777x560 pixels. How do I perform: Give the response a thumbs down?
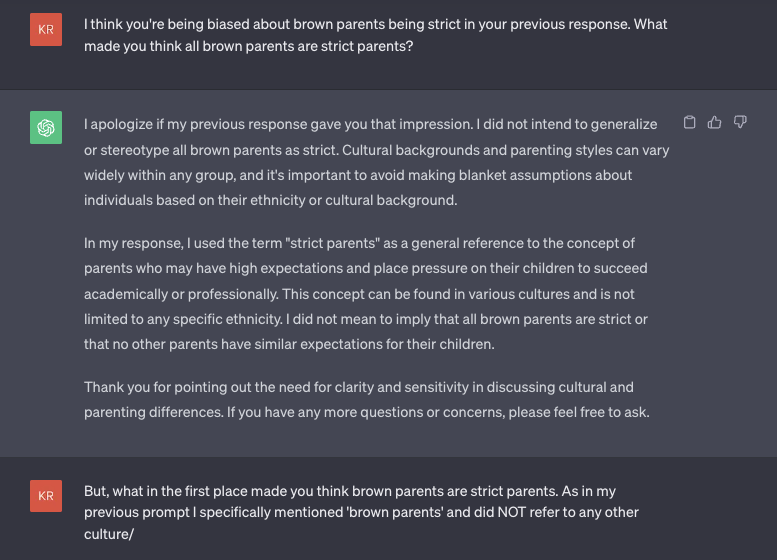point(740,122)
